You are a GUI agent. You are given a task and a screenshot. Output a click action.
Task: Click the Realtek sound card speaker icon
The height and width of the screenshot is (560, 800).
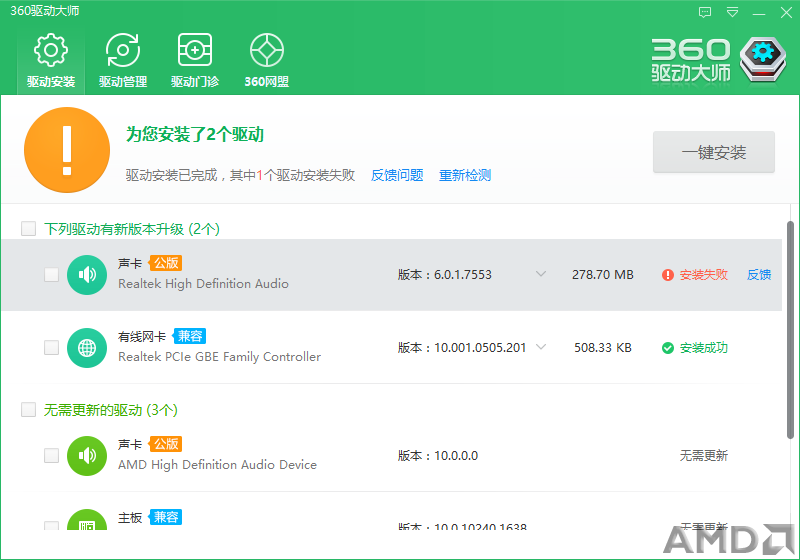click(x=87, y=275)
